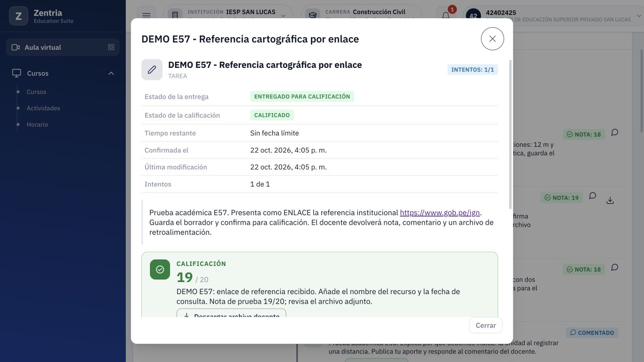The width and height of the screenshot is (644, 362).
Task: Open the Construcción Civil career selector
Action: click(x=361, y=16)
